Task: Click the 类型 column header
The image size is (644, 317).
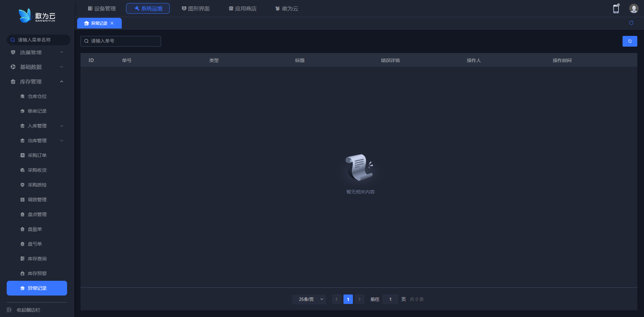Action: click(214, 60)
